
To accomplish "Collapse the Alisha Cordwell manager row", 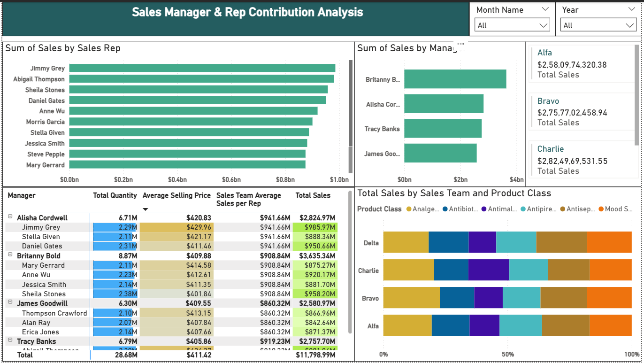I will pyautogui.click(x=10, y=217).
